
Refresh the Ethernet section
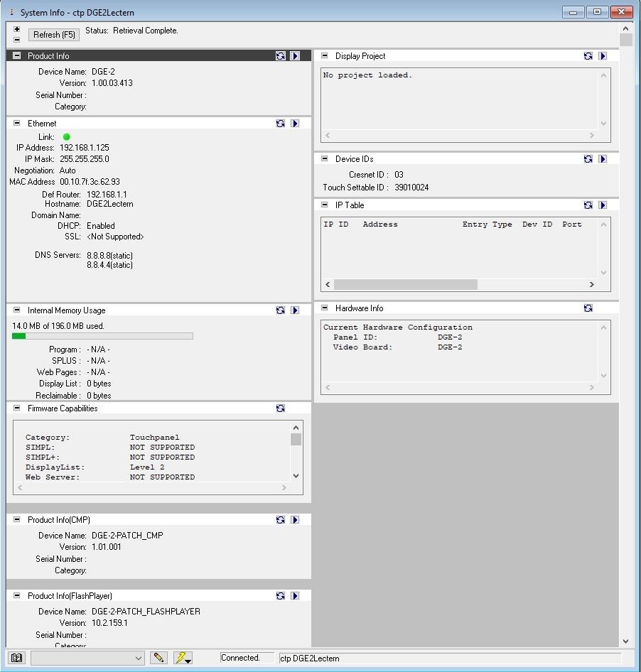click(x=281, y=124)
